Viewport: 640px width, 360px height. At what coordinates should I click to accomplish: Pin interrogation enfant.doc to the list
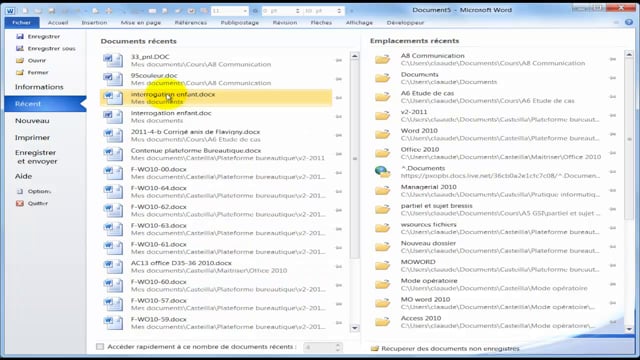[339, 117]
